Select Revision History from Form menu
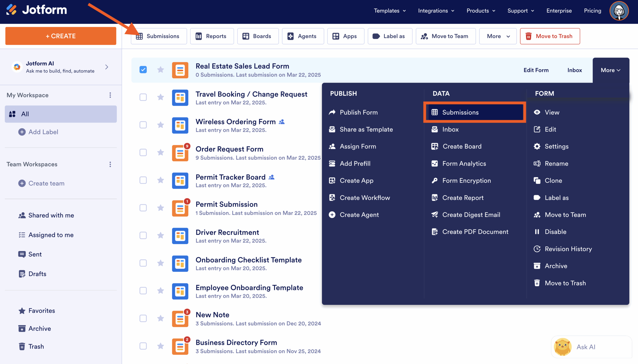The height and width of the screenshot is (364, 638). [568, 249]
